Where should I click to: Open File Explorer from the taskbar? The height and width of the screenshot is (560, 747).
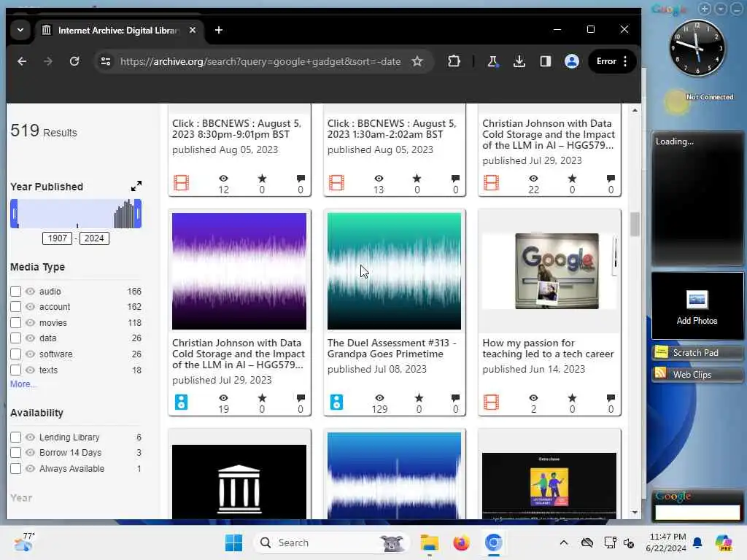coord(429,542)
